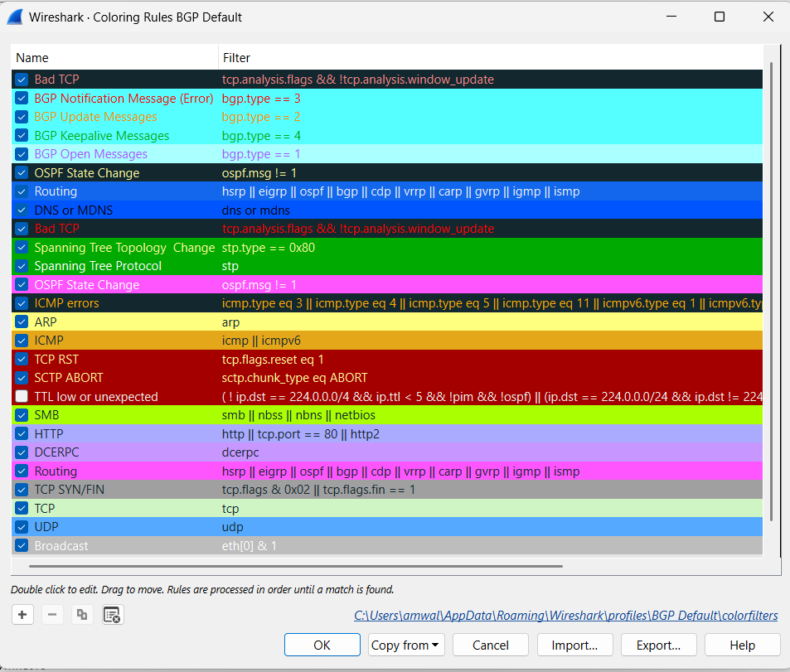
Task: Disable the ARP rule checkbox
Action: point(22,321)
